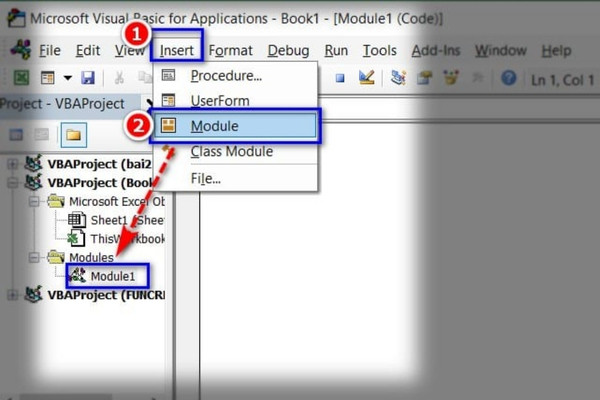Click the Project panel horizontal scrollbar
The image size is (600, 400).
click(x=82, y=397)
